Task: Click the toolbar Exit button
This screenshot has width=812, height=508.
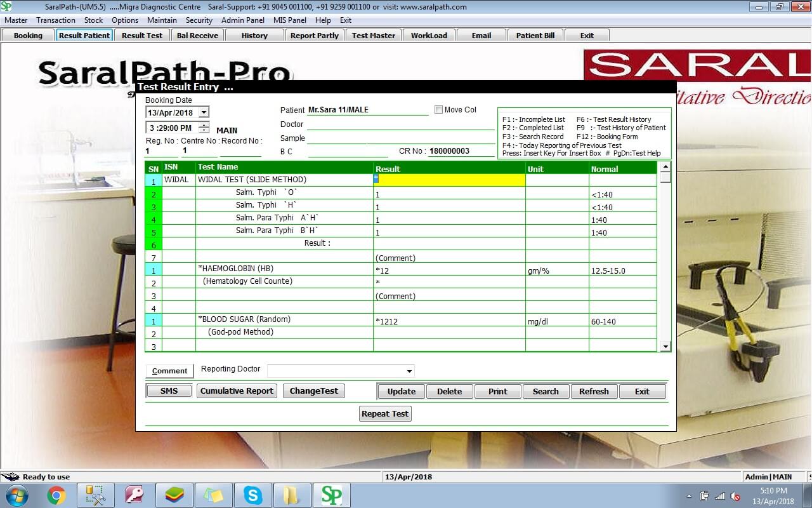Action: pos(587,36)
